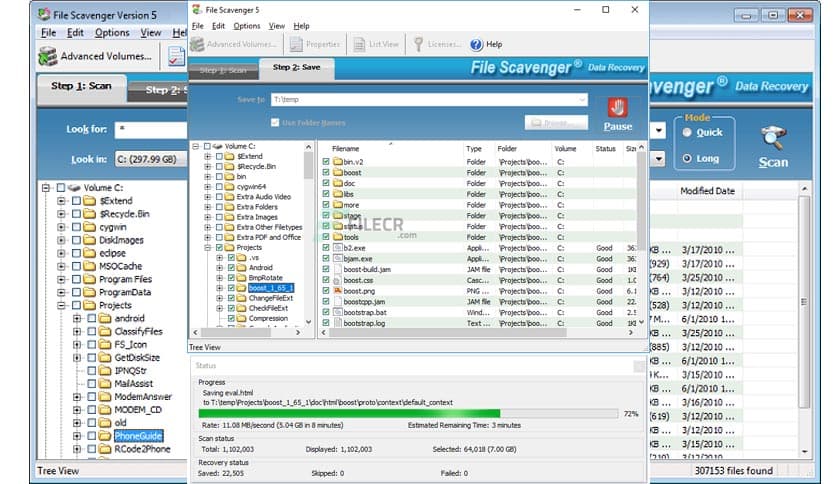Click file list horizontal scrollbar
Screen dimensions: 836x484
coord(447,333)
